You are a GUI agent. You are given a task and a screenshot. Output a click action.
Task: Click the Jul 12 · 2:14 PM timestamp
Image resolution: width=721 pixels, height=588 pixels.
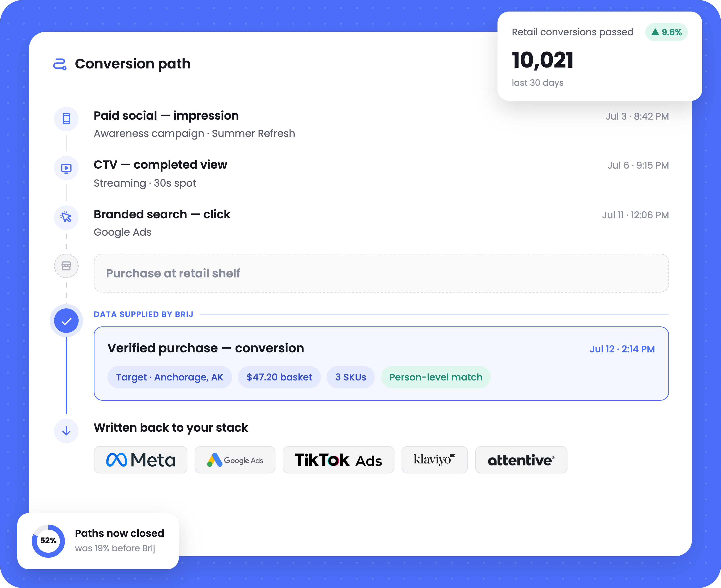tap(622, 349)
